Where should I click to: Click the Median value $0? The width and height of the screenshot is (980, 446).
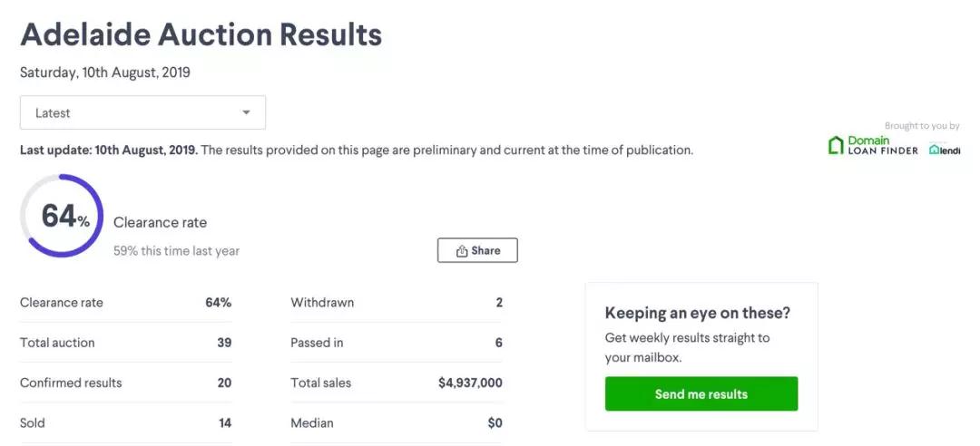point(495,422)
